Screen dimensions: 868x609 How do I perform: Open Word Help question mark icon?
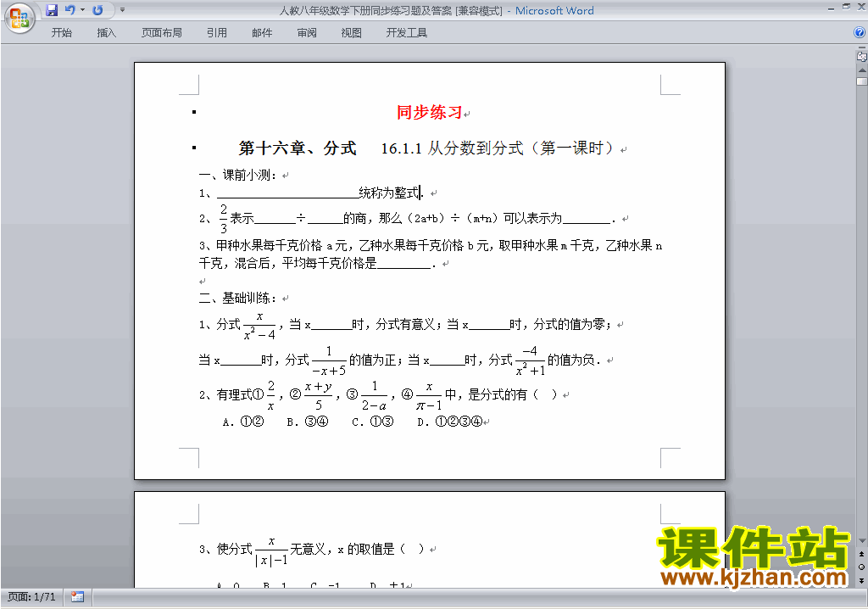860,33
